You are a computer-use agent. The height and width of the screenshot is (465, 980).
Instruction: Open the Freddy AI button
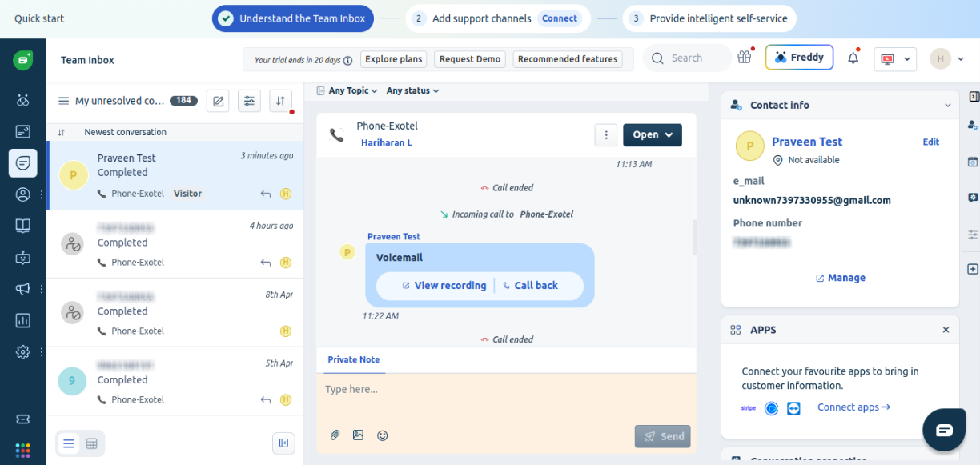tap(799, 58)
